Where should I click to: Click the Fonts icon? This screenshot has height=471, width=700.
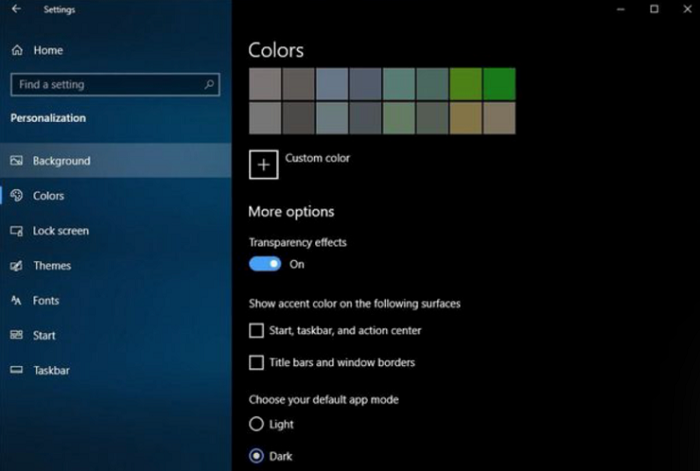point(17,300)
